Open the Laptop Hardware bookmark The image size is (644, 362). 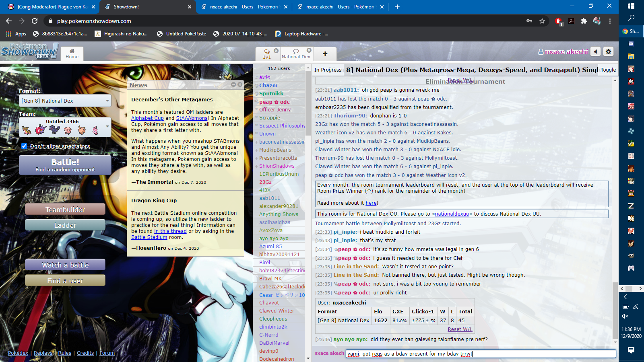[x=301, y=34]
